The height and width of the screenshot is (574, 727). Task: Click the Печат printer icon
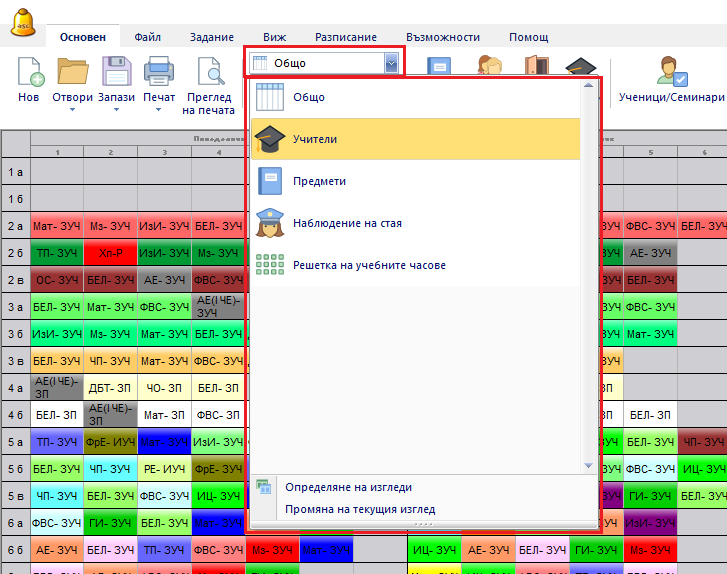(x=159, y=73)
